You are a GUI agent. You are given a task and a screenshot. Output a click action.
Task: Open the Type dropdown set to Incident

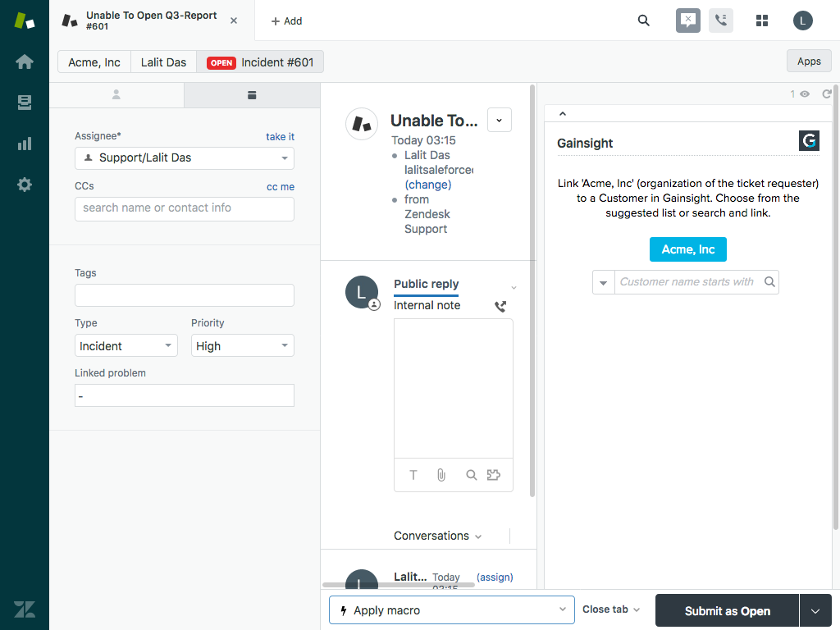[x=126, y=346]
